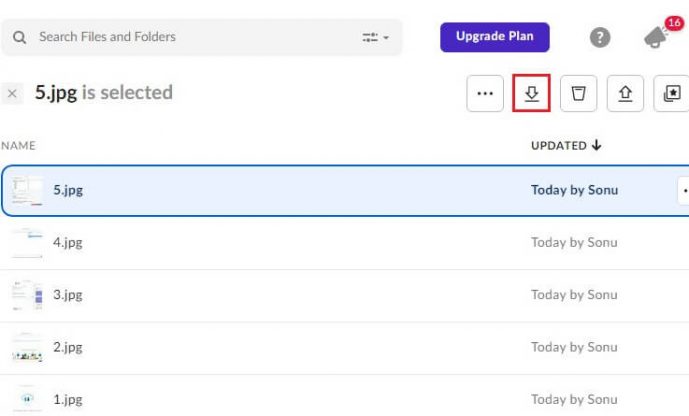Image resolution: width=689 pixels, height=416 pixels.
Task: Open more options ellipsis in toolbar
Action: [485, 93]
